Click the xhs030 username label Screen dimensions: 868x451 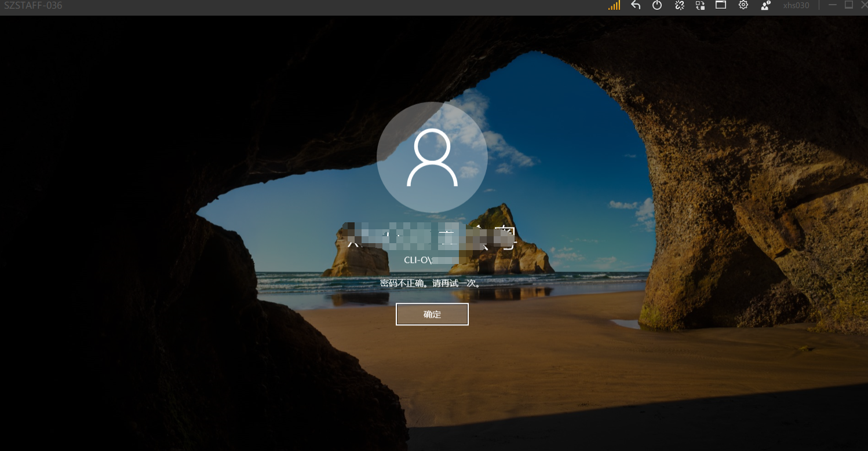[x=796, y=6]
